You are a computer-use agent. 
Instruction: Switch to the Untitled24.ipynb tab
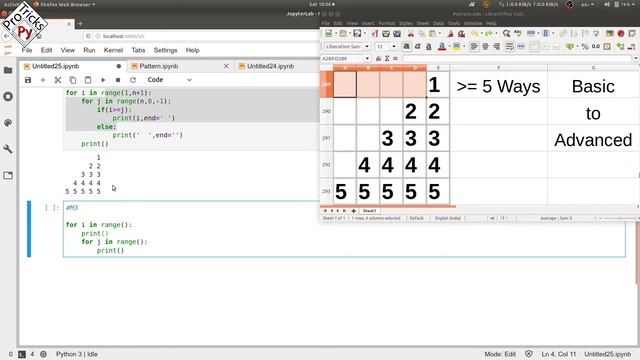270,66
